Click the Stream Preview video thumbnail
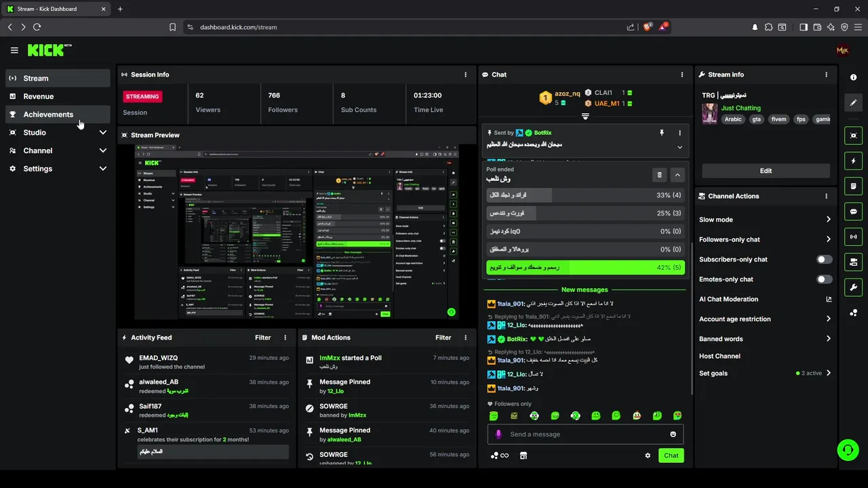Image resolution: width=868 pixels, height=488 pixels. click(x=296, y=232)
